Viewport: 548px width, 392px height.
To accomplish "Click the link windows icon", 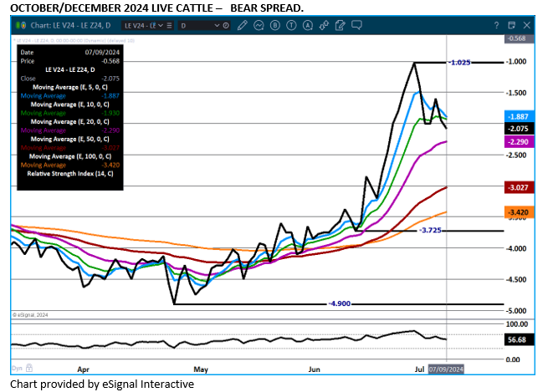I will pos(323,26).
